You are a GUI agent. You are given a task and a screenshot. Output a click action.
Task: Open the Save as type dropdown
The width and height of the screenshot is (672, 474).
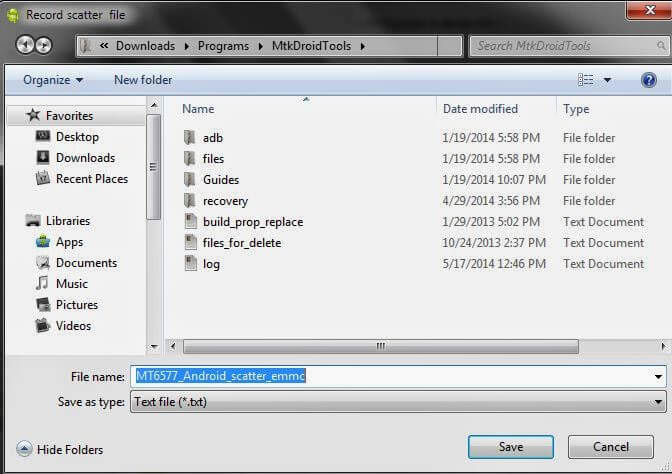click(x=658, y=402)
